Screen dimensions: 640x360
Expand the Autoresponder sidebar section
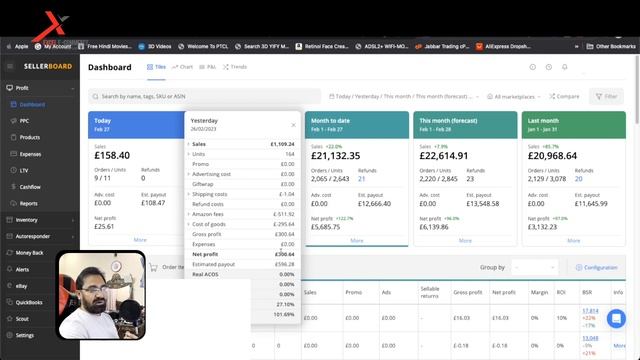[x=40, y=236]
